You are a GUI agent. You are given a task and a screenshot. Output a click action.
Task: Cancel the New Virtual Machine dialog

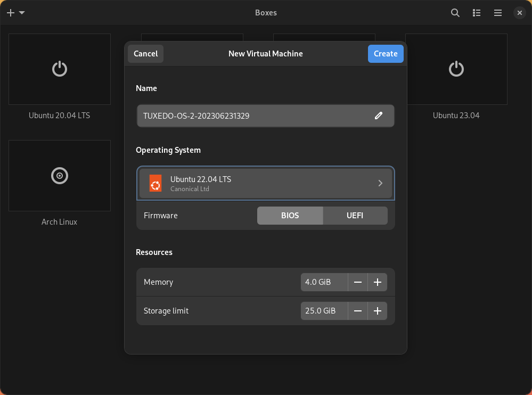point(145,54)
